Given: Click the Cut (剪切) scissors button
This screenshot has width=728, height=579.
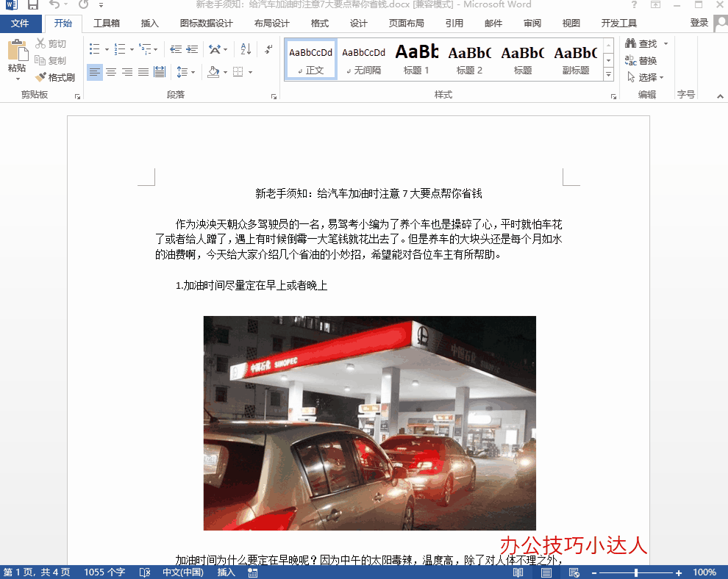Looking at the screenshot, I should pos(51,43).
